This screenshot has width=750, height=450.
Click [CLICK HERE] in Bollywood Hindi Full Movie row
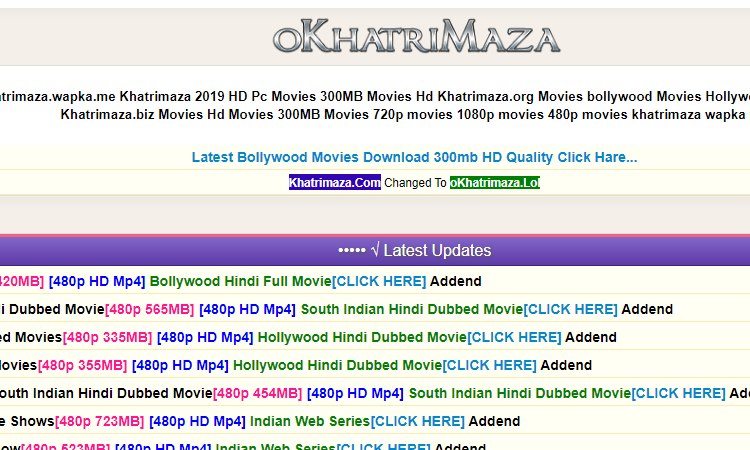click(379, 281)
